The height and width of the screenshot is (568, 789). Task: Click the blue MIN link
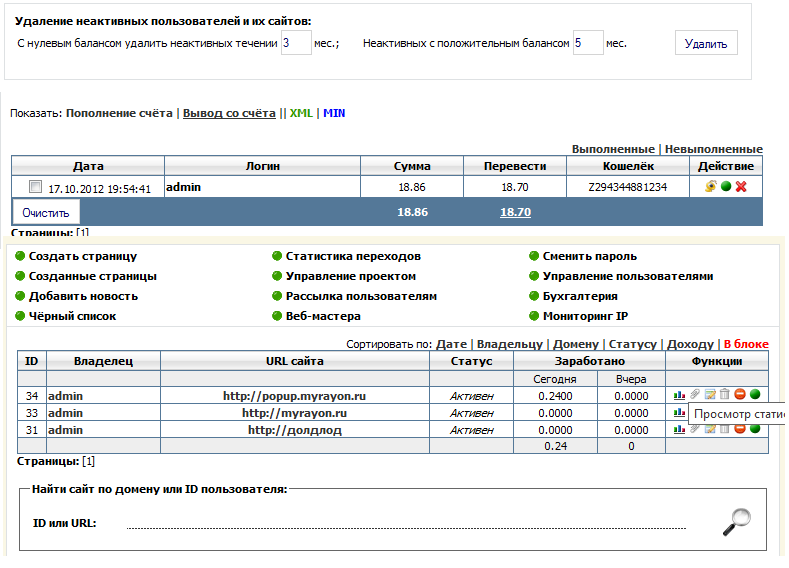coord(334,113)
